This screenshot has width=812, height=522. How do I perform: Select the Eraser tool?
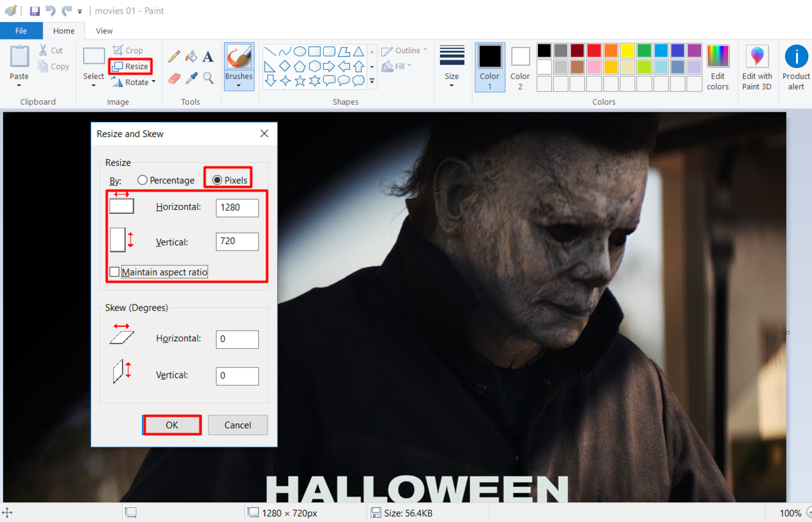pos(174,78)
